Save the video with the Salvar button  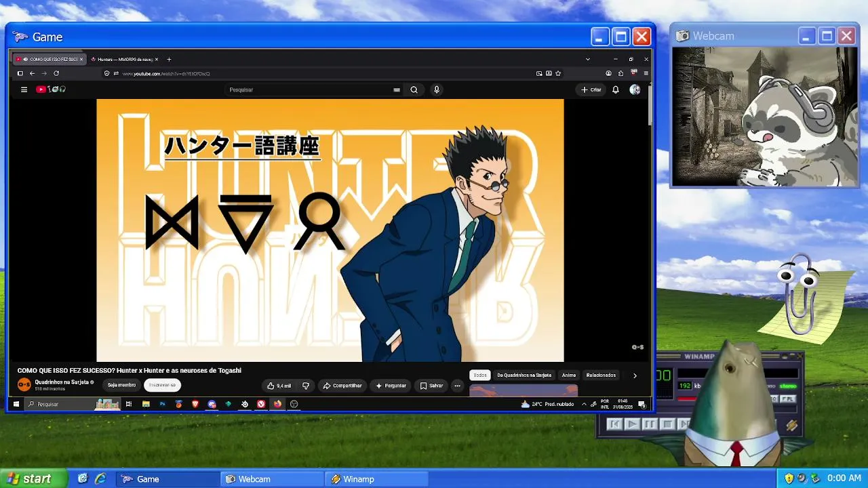[431, 386]
